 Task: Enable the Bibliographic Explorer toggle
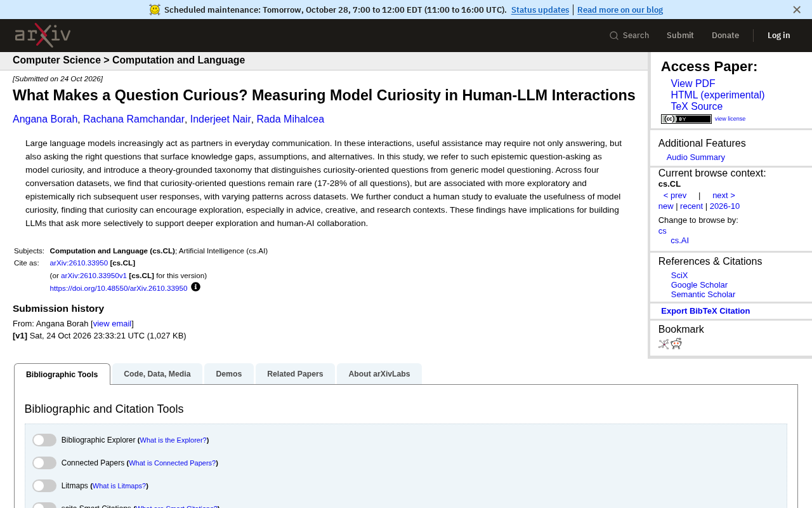coord(44,440)
